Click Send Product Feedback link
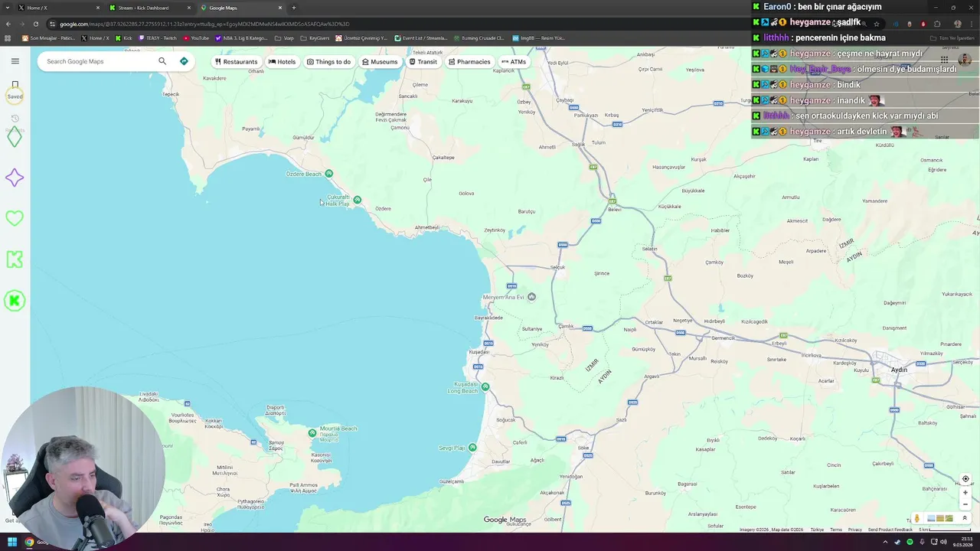Viewport: 980px width, 551px height. pos(890,530)
